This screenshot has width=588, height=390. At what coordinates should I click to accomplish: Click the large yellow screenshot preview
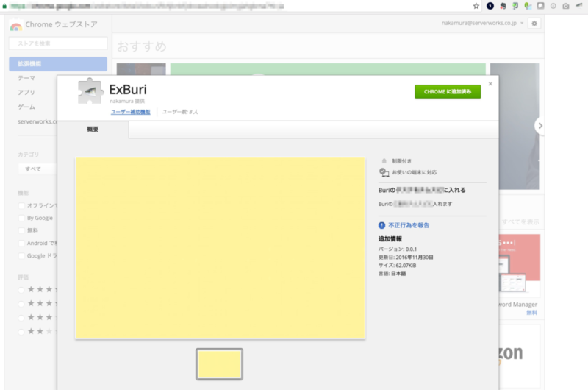220,248
